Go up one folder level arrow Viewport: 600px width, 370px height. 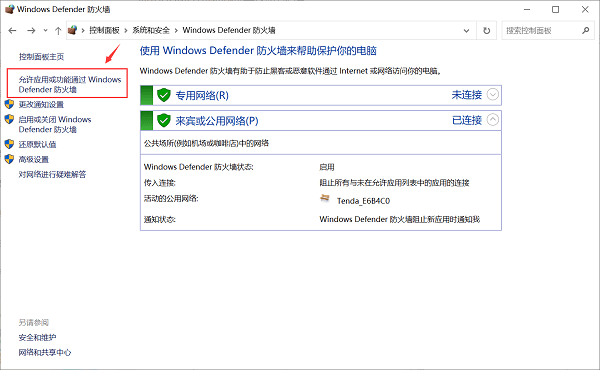point(58,31)
